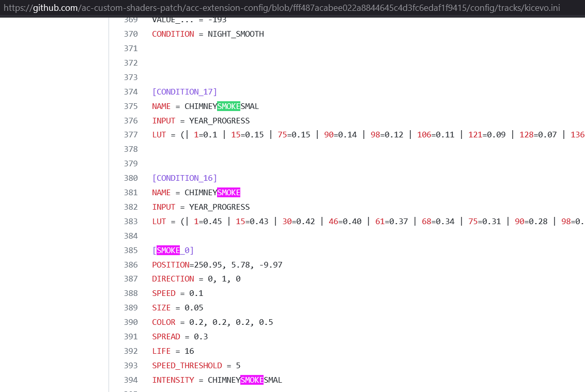
Task: Click highlighted SMOKE in the SMOKE_0 header
Action: 168,250
